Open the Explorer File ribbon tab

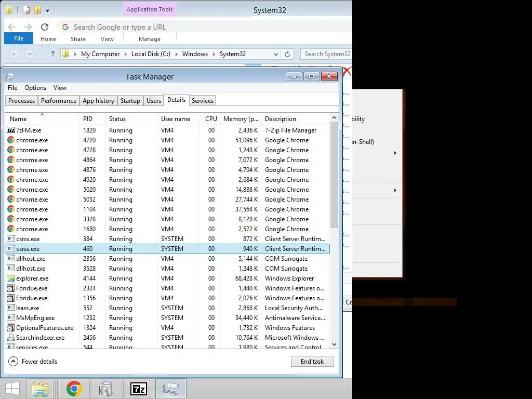[19, 38]
